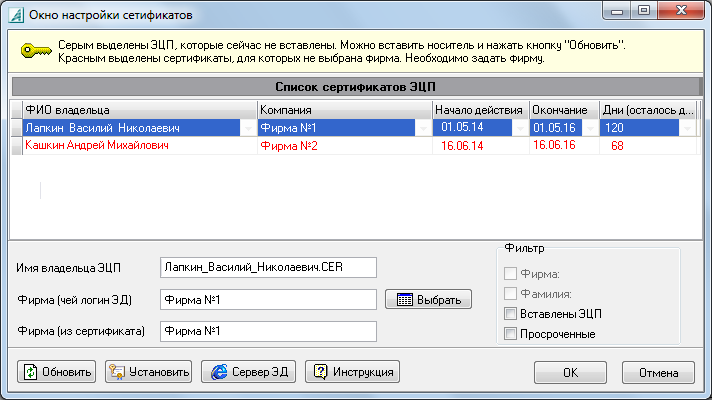Sort by the ФИО владельца column header
The image size is (712, 400).
[x=132, y=109]
